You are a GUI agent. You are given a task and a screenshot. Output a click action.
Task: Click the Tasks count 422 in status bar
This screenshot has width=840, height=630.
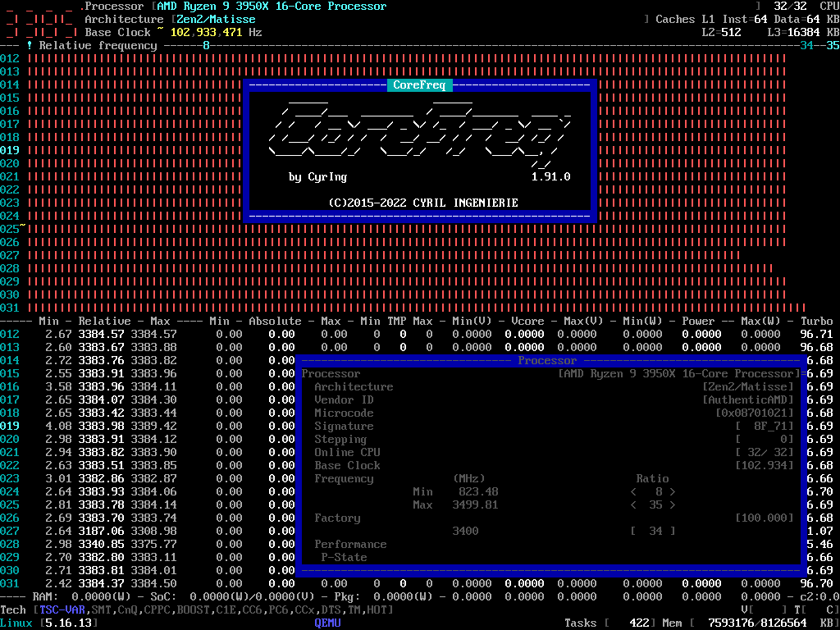(x=640, y=623)
